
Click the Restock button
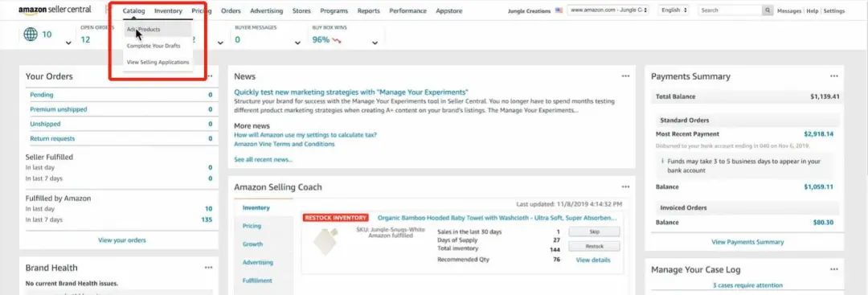click(594, 246)
